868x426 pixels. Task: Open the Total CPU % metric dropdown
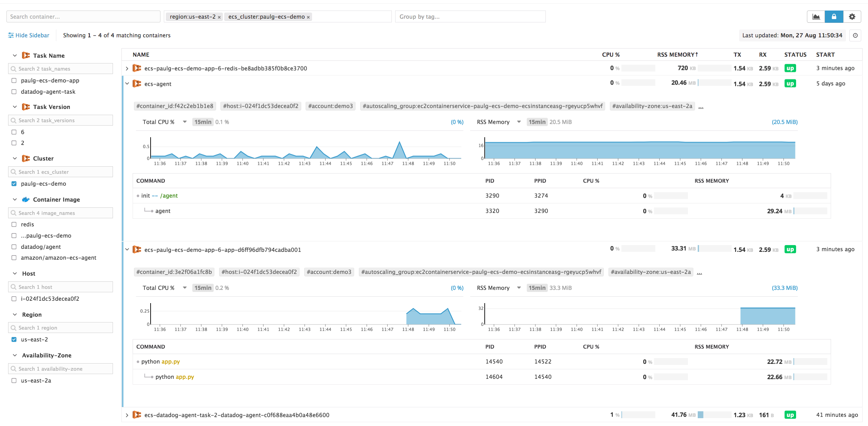click(185, 122)
